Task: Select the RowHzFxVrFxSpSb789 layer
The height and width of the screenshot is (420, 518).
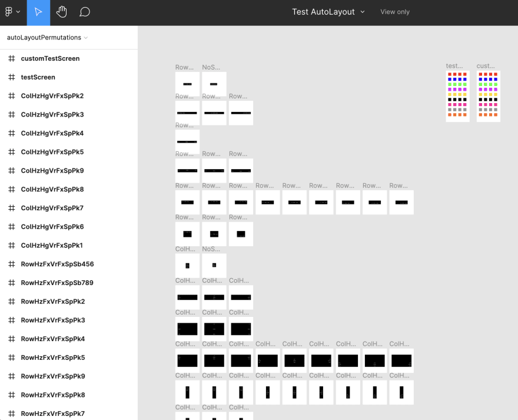Action: click(69, 283)
